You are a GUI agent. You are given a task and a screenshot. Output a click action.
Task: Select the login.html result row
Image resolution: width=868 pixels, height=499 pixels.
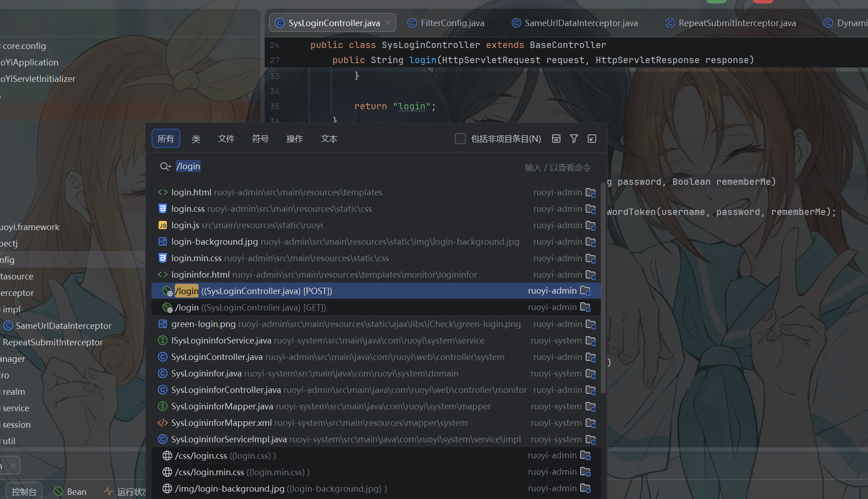pos(376,193)
